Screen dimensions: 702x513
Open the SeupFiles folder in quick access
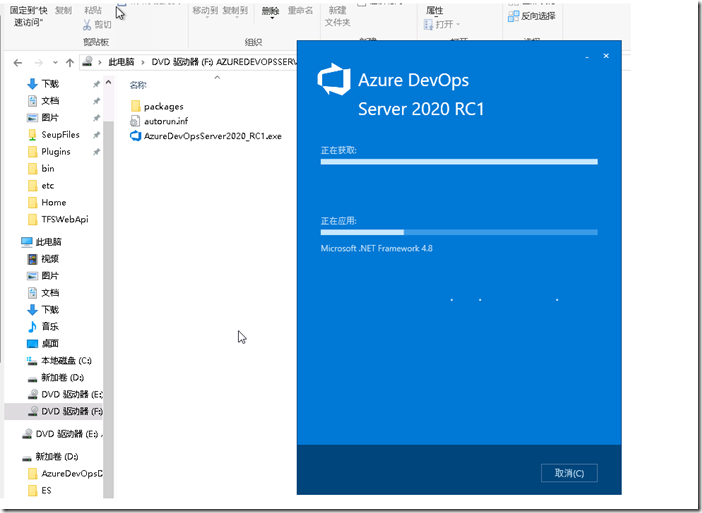[x=60, y=135]
